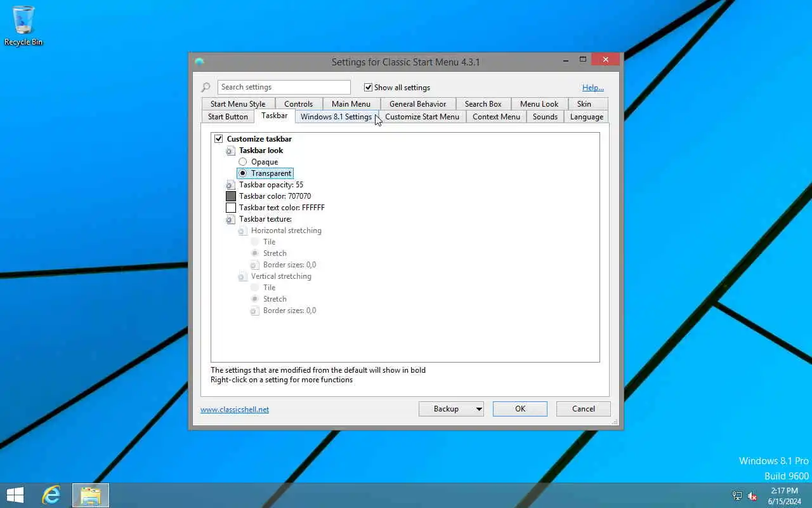Screen dimensions: 812x508
Task: Open the Menu Look tab
Action: pos(539,104)
